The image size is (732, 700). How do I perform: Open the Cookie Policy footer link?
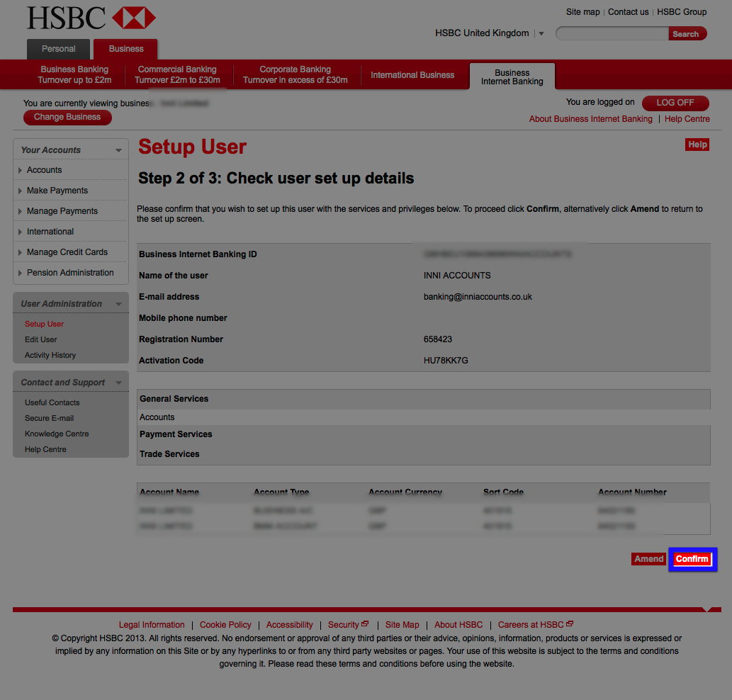point(225,625)
